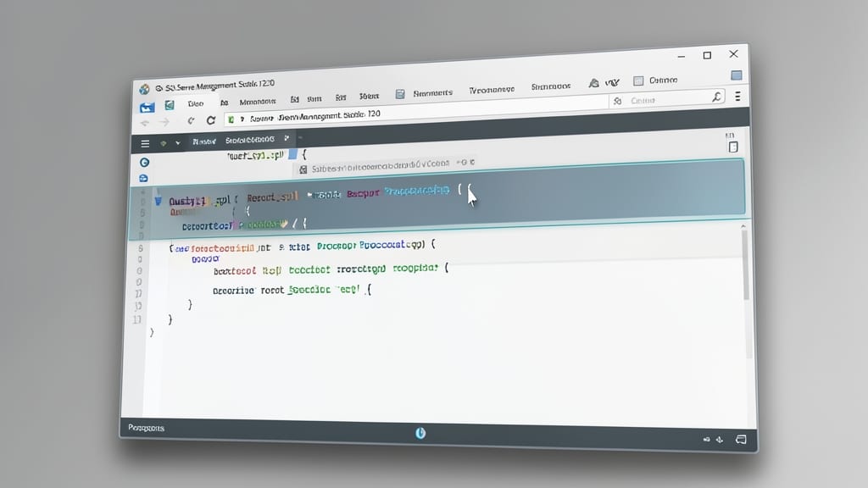Toggle the checkbox beside 'Canmo'

point(638,80)
